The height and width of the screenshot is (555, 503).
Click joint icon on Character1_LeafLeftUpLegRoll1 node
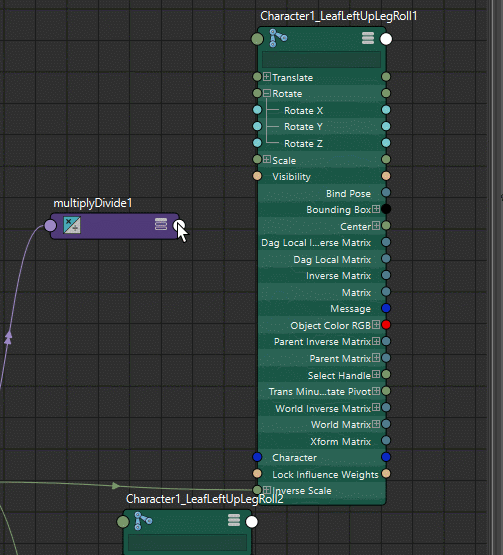278,38
